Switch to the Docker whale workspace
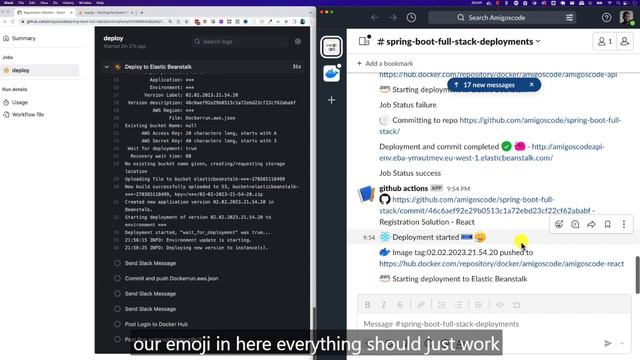The height and width of the screenshot is (360, 640). 331,74
